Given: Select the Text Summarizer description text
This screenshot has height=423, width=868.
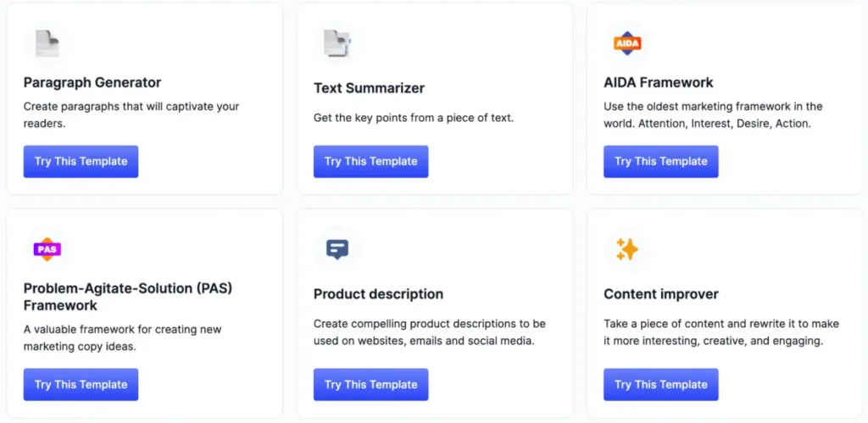Looking at the screenshot, I should click(414, 118).
